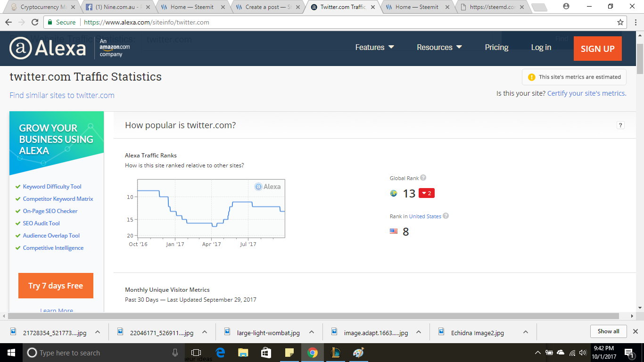The height and width of the screenshot is (362, 644).
Task: Click the horizontal page scrollbar
Action: click(314, 316)
